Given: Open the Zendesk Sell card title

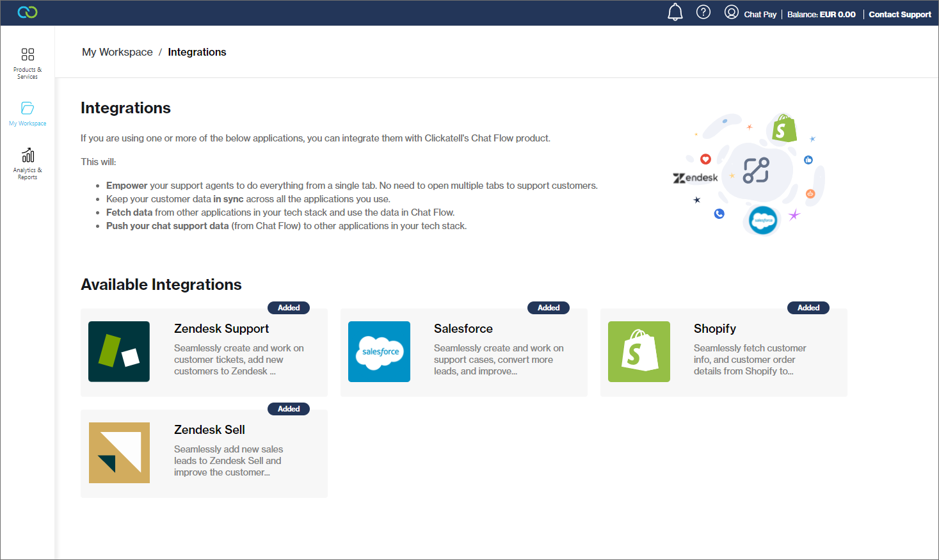Looking at the screenshot, I should click(x=209, y=429).
